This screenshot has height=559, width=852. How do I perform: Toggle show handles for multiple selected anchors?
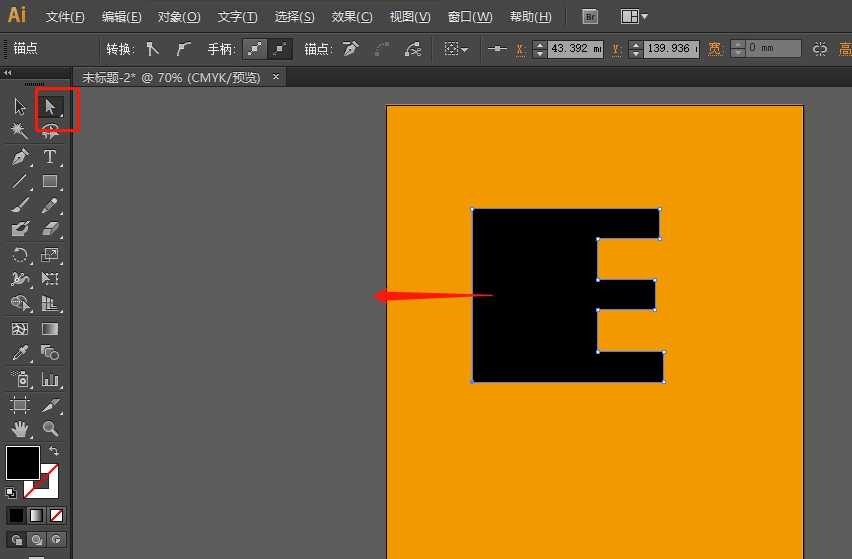(x=257, y=48)
